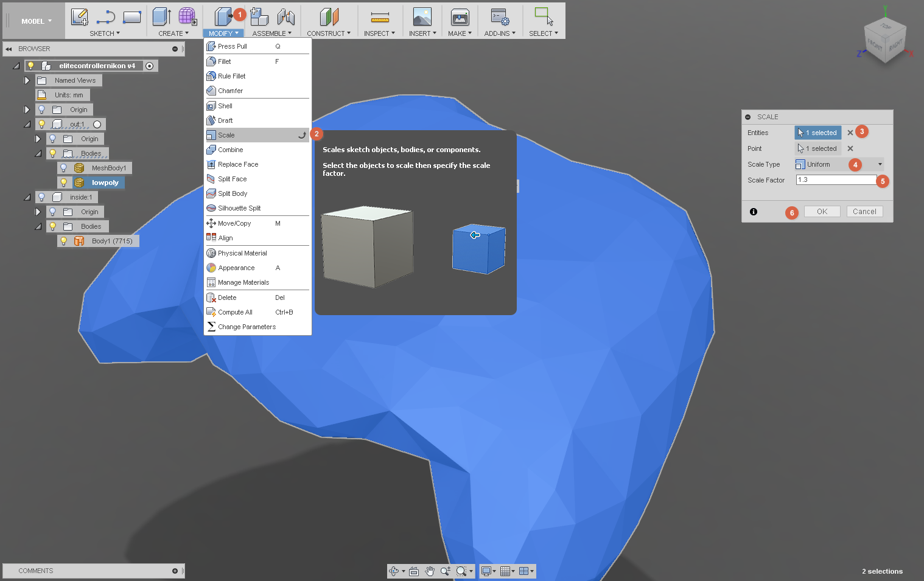
Task: Click the Offset Plane icon in CONSTRUCT
Action: (x=329, y=17)
